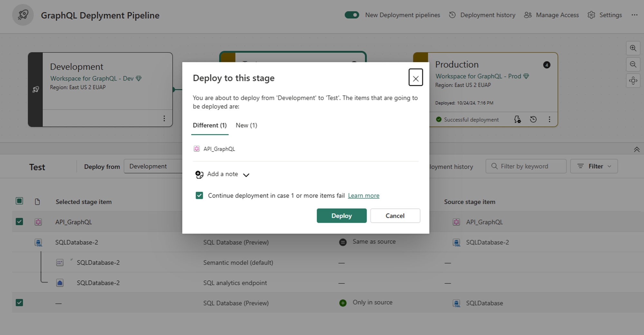
Task: Toggle the select all items checkbox
Action: (x=19, y=201)
